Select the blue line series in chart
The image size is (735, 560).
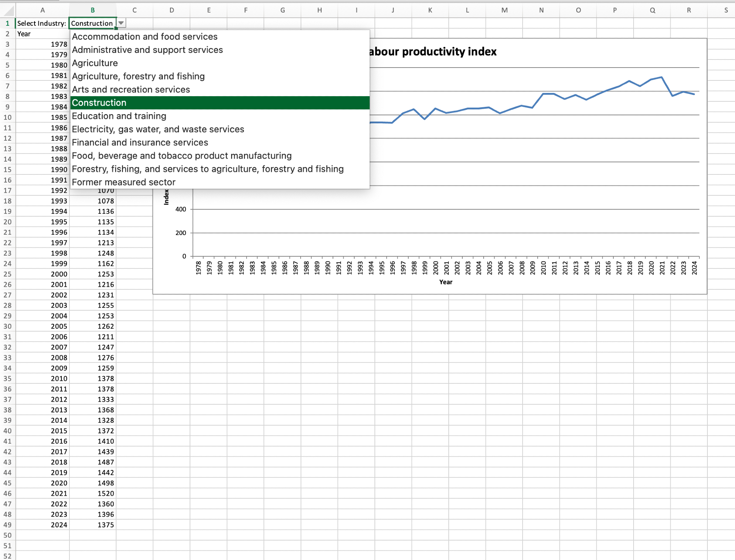coord(548,94)
